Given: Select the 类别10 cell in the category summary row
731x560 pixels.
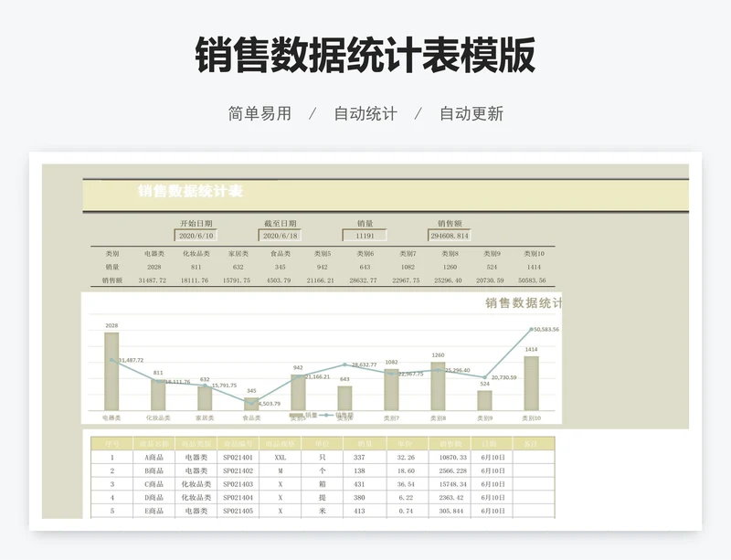Looking at the screenshot, I should 534,254.
